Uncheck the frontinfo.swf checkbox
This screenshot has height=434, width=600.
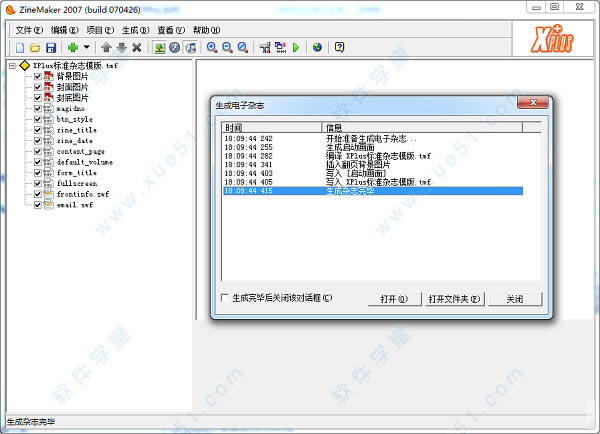(x=38, y=194)
